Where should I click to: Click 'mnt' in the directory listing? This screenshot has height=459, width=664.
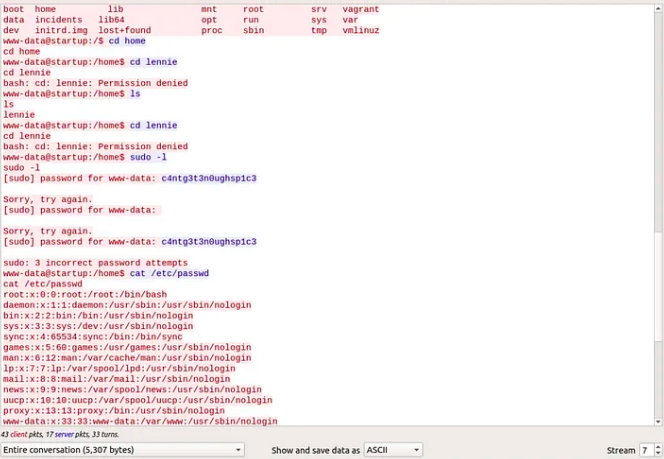click(x=209, y=9)
